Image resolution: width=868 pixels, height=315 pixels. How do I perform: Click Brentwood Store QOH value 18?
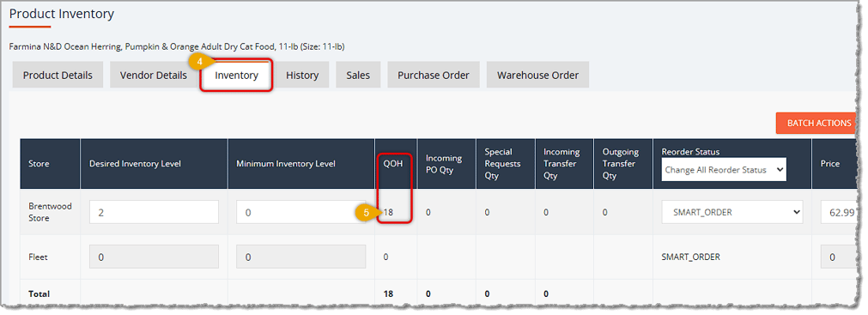point(388,212)
